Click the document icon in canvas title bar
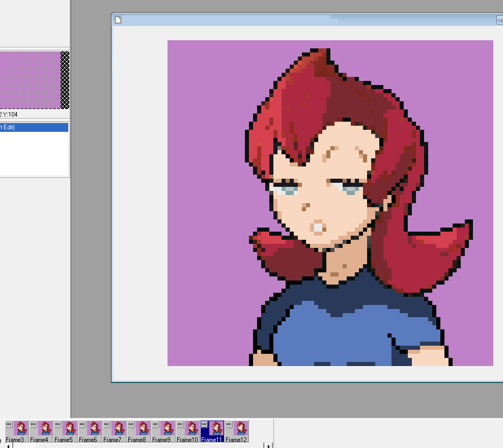This screenshot has width=503, height=448. click(118, 20)
